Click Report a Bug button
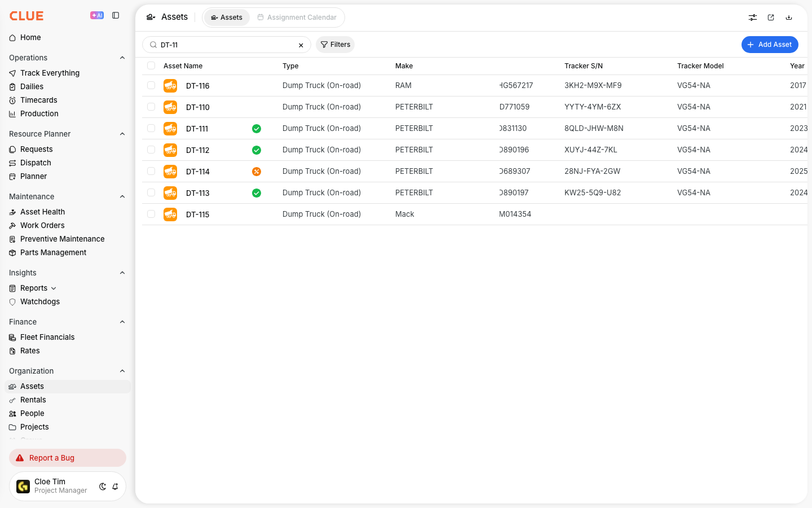Image resolution: width=812 pixels, height=508 pixels. [x=68, y=458]
